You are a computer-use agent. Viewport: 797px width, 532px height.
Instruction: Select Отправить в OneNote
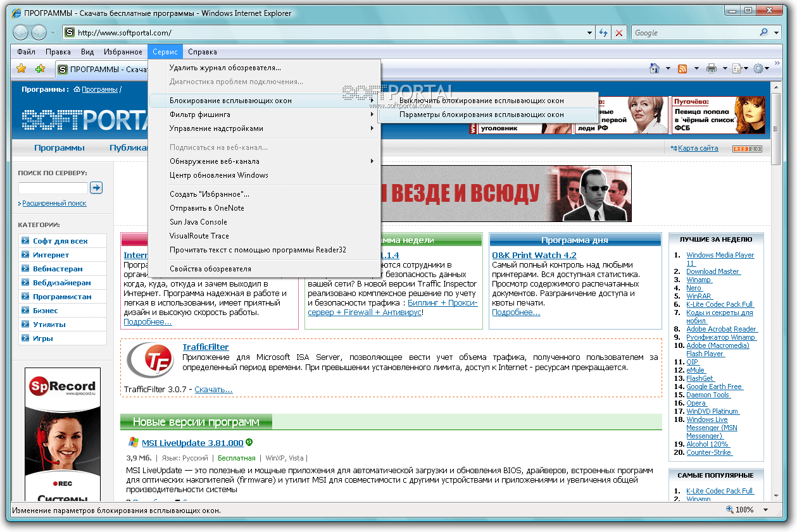click(265, 208)
